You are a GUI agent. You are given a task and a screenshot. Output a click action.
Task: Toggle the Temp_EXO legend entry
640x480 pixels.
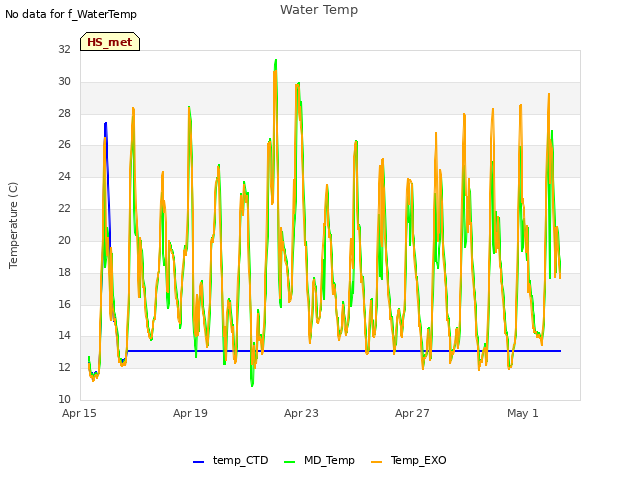click(x=409, y=460)
